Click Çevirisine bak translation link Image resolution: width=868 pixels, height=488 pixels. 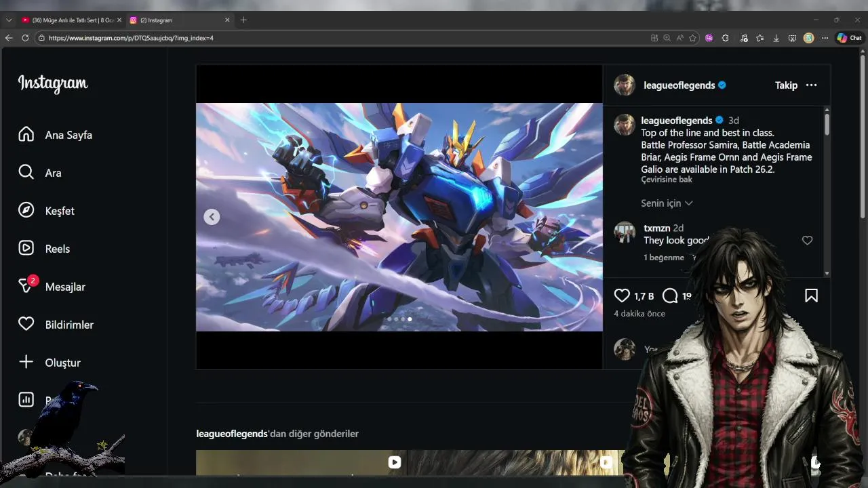tap(667, 180)
